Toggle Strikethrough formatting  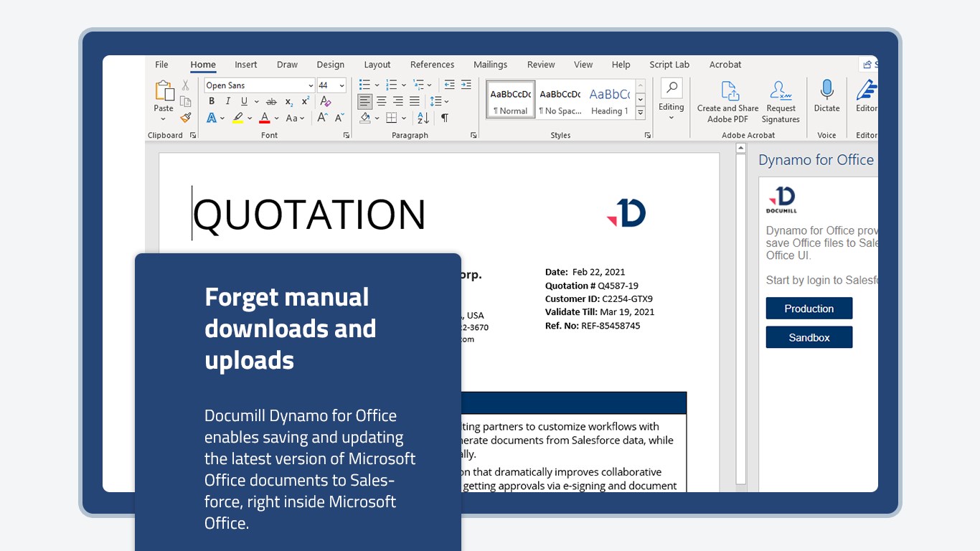pyautogui.click(x=271, y=101)
